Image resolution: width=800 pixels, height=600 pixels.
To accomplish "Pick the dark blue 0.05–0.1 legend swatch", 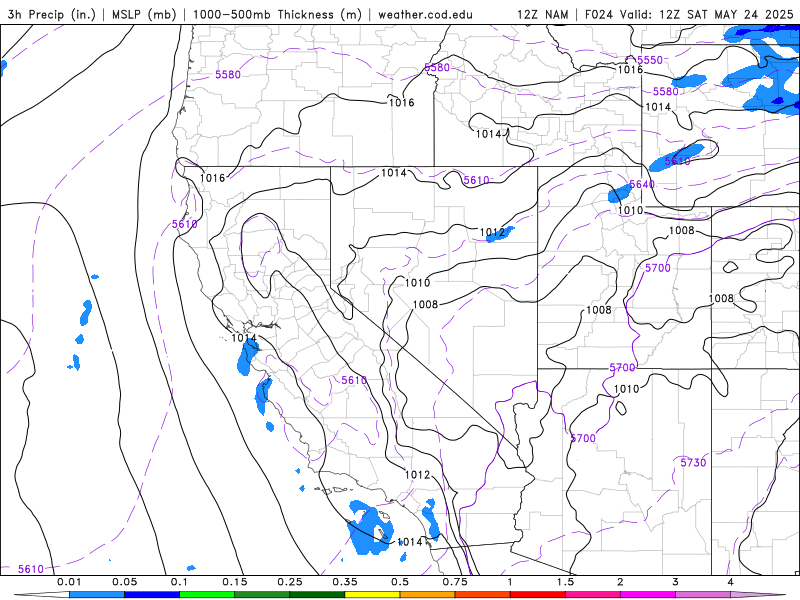I will (152, 595).
